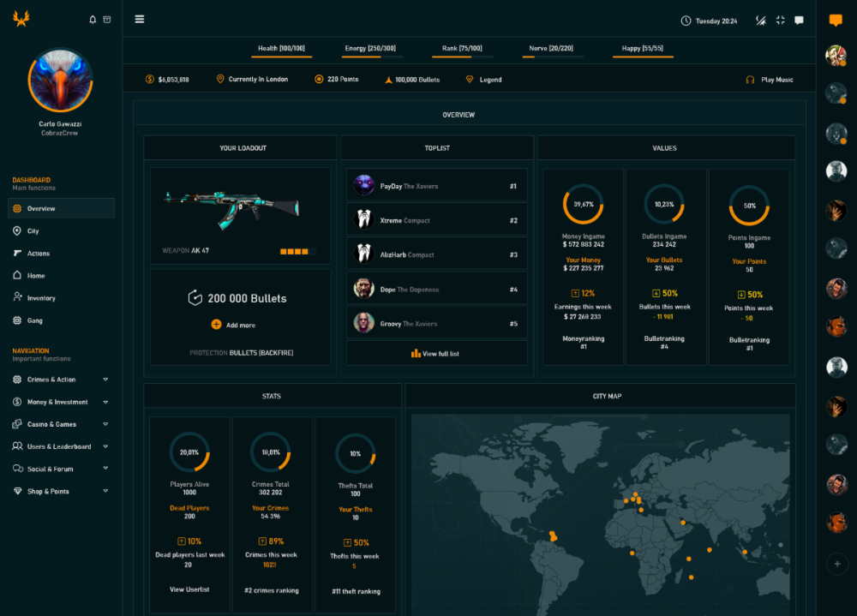Click the inbox box icon beside bell
The height and width of the screenshot is (616, 857).
[106, 20]
